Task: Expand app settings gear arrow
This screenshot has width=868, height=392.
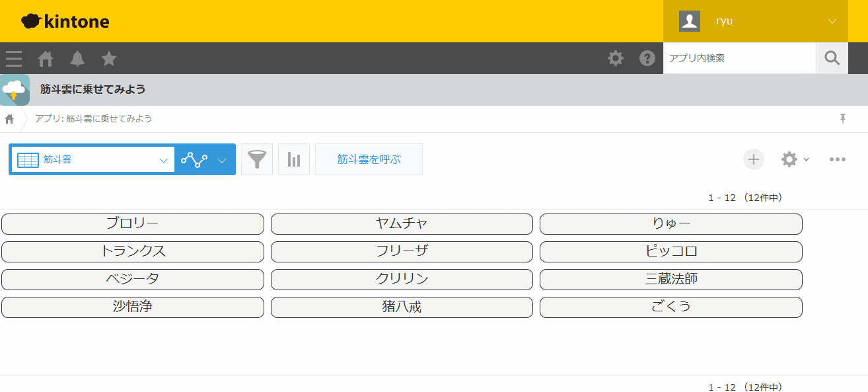Action: coord(807,160)
